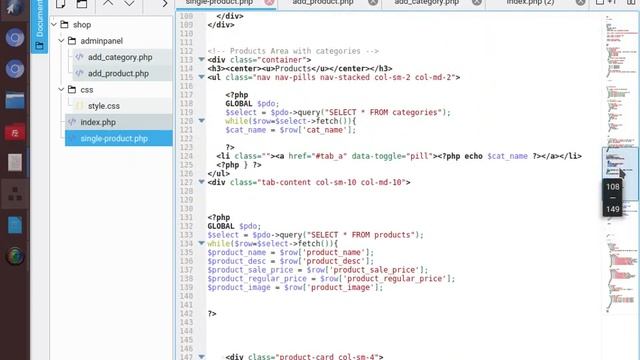Collapse the css folder arrow
This screenshot has width=640, height=360.
tap(61, 89)
